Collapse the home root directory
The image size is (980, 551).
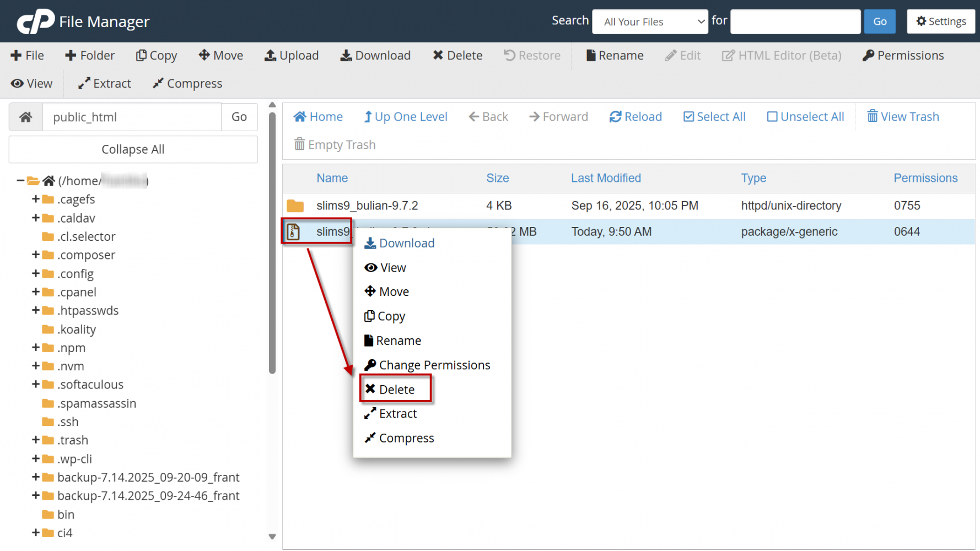coord(20,181)
